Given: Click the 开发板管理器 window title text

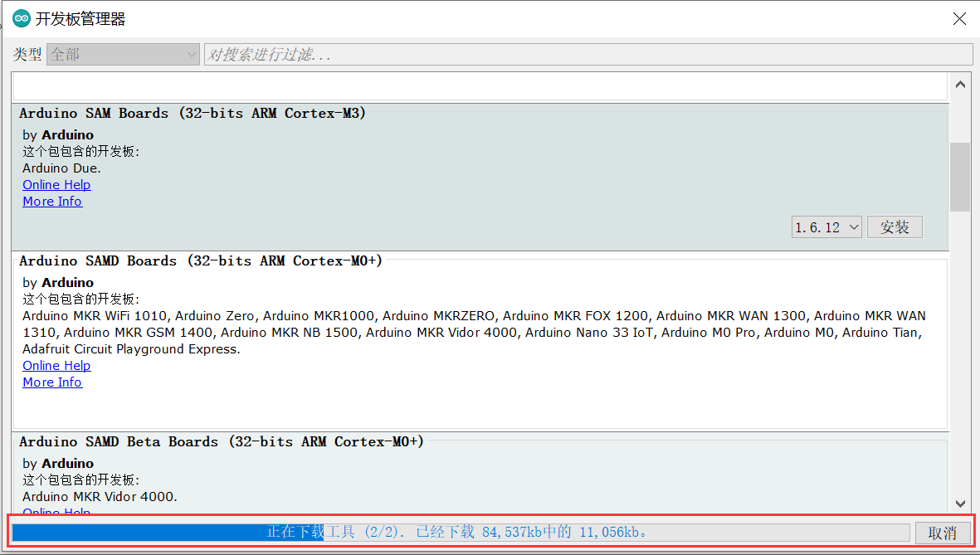Looking at the screenshot, I should click(x=80, y=19).
